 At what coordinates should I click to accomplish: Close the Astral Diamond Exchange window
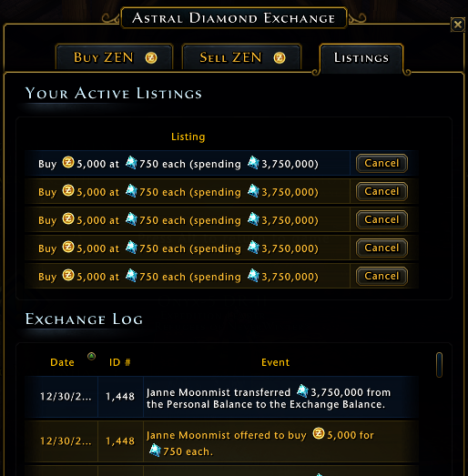pyautogui.click(x=458, y=25)
